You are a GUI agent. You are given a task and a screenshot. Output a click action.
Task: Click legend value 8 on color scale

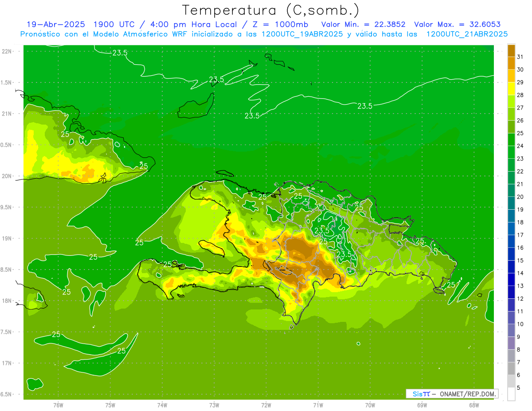pyautogui.click(x=519, y=349)
